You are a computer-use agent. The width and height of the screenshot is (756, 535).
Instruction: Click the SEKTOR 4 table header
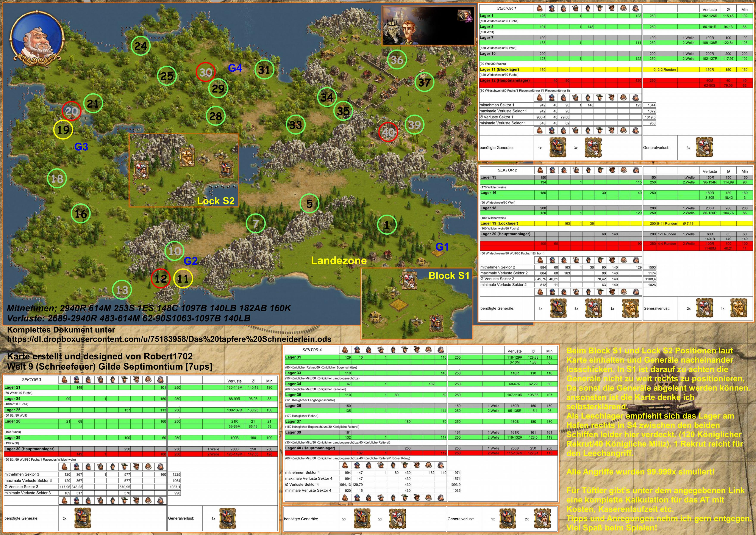tap(312, 350)
